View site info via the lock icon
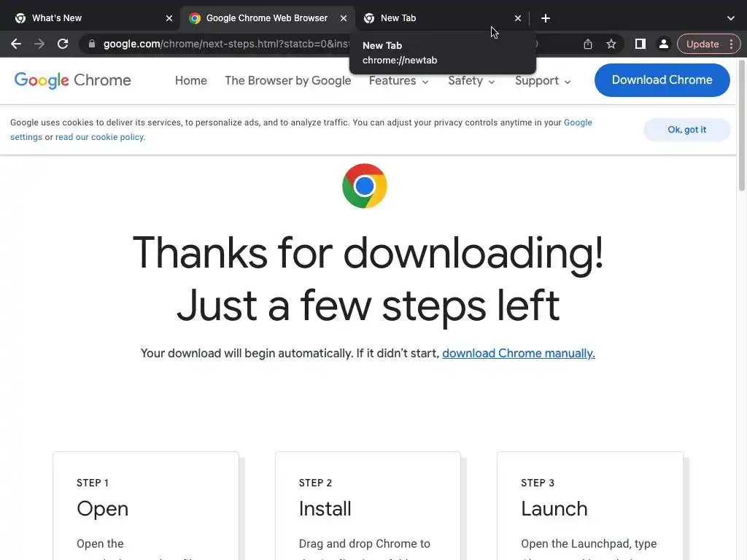The image size is (747, 560). pos(92,44)
